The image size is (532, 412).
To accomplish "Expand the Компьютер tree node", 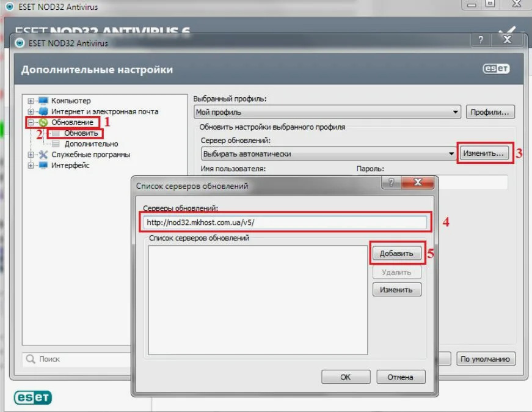I will (31, 101).
